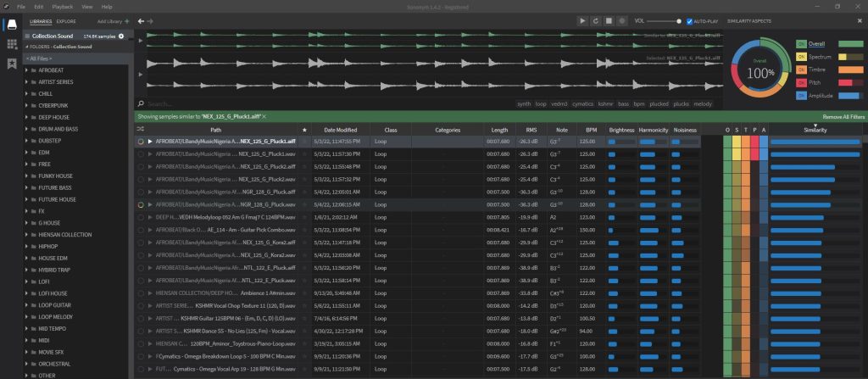
Task: Play the similar-sample waveform with its arrow
Action: point(141,41)
